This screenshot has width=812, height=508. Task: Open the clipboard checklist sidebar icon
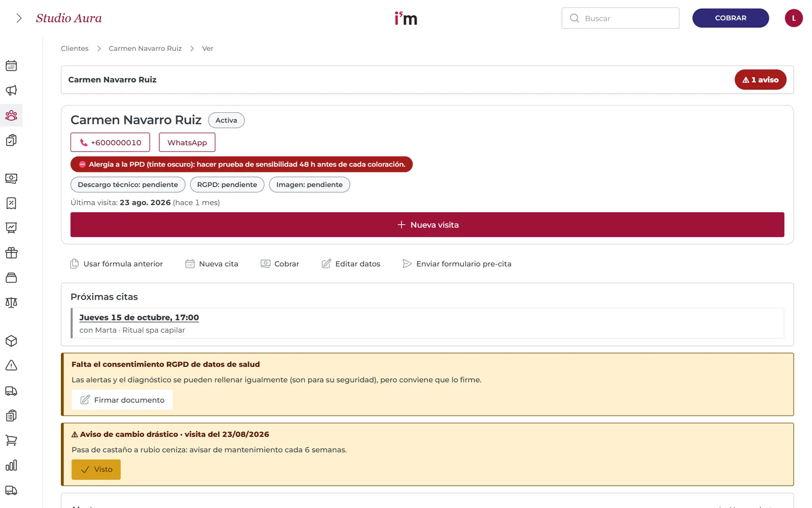(x=11, y=140)
